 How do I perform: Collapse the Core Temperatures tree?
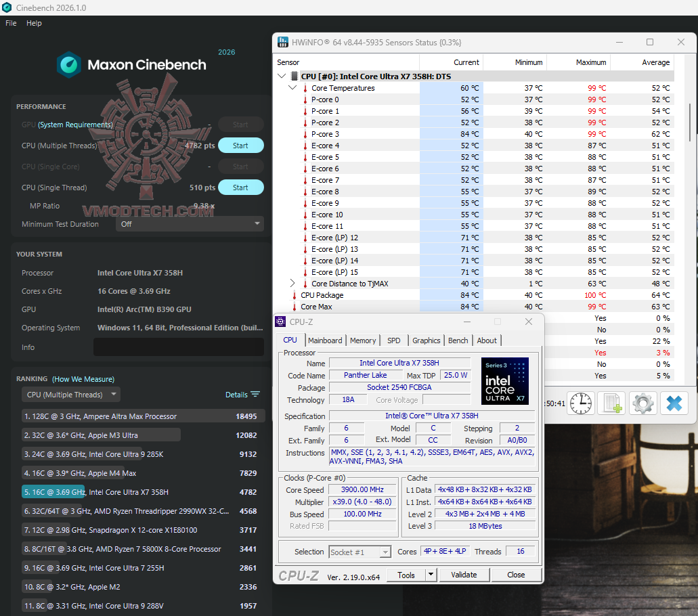point(292,88)
